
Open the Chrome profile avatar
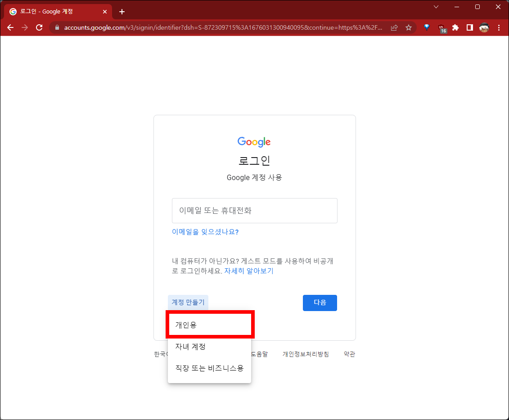[484, 27]
